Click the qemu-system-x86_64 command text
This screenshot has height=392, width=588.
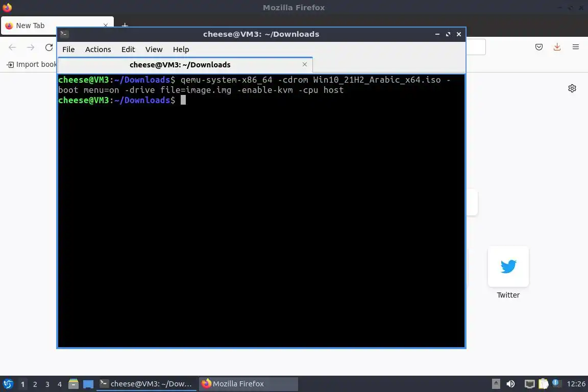tap(227, 80)
